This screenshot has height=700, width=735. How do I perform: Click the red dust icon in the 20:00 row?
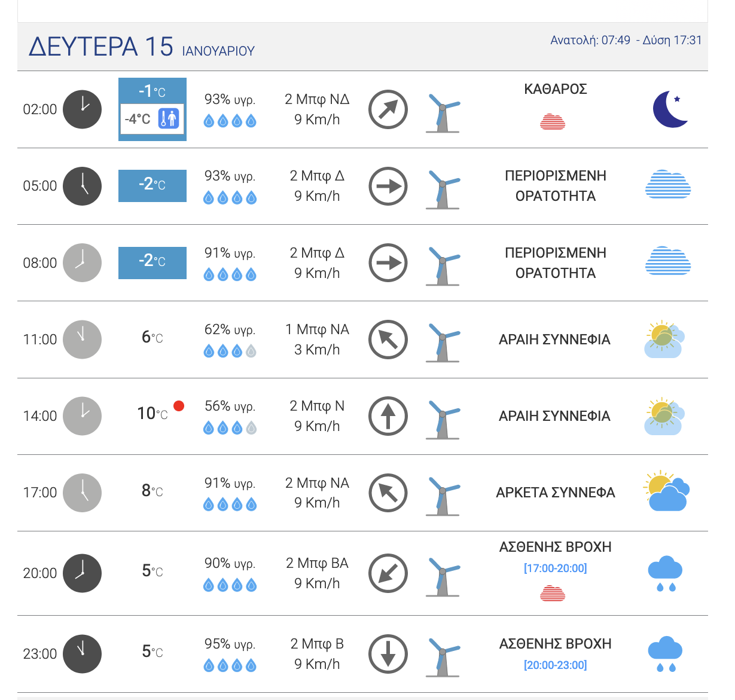point(553,594)
